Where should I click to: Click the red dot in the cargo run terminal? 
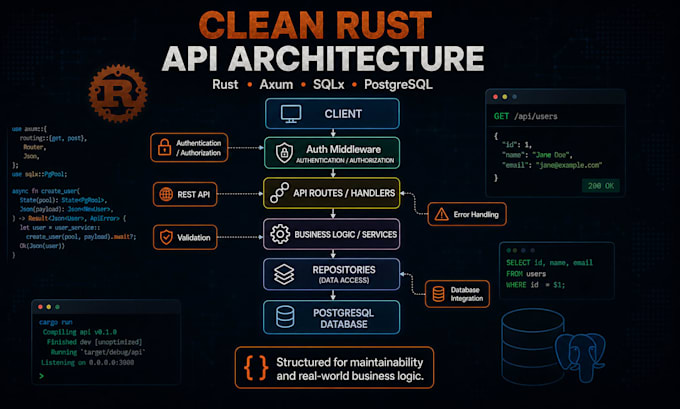tap(40, 307)
